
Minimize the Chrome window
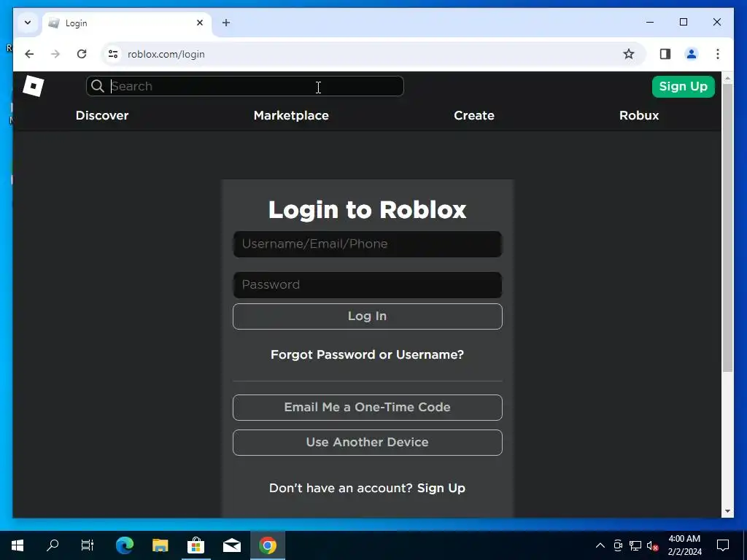pos(650,22)
